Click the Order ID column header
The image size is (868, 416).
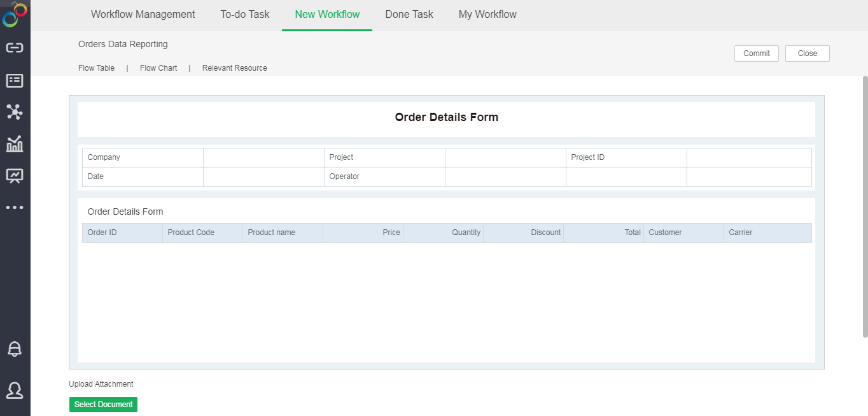122,233
